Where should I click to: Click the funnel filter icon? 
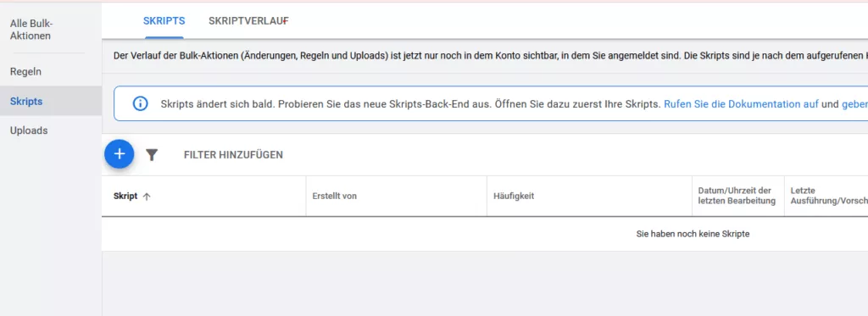coord(152,155)
